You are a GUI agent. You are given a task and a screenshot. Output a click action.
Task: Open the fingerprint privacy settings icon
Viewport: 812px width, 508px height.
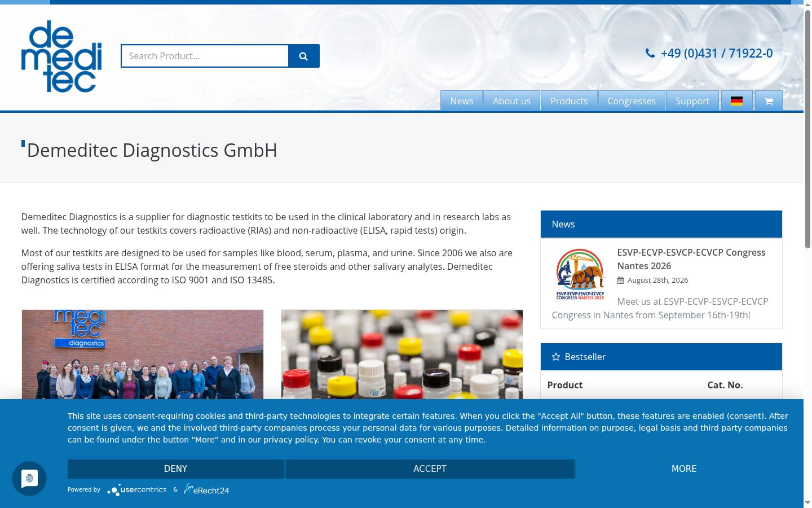[29, 479]
